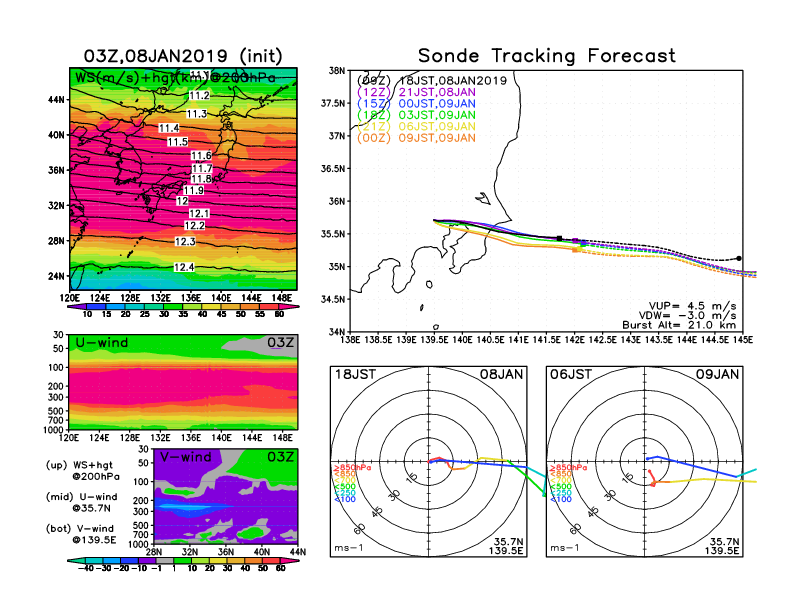The width and height of the screenshot is (792, 612).
Task: Click the purple square landing marker on track
Action: [x=575, y=241]
